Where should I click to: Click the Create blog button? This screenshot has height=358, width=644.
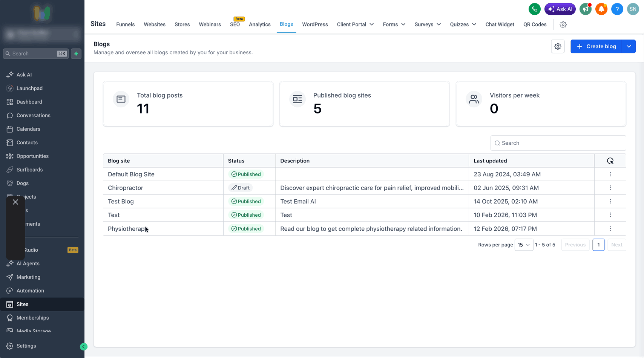pos(596,46)
